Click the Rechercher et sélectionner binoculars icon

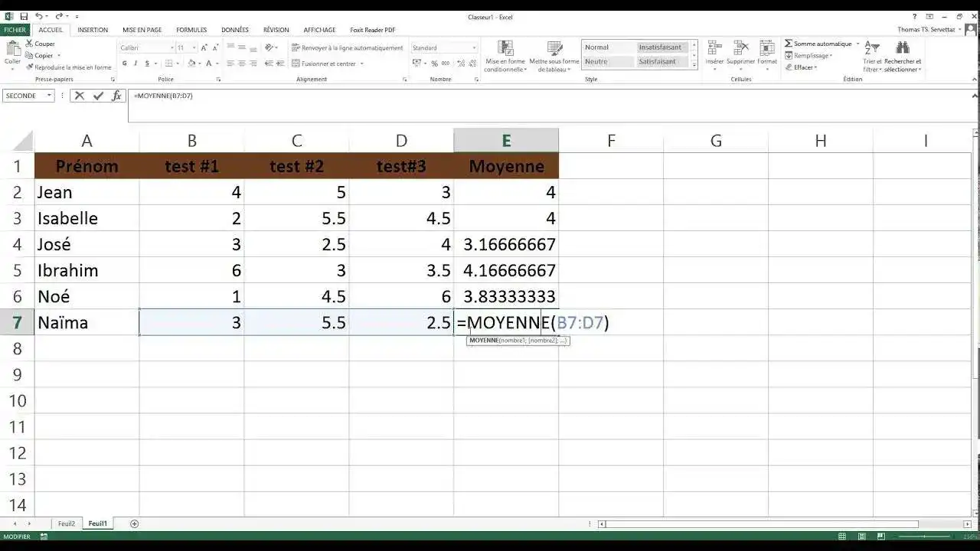pyautogui.click(x=903, y=47)
